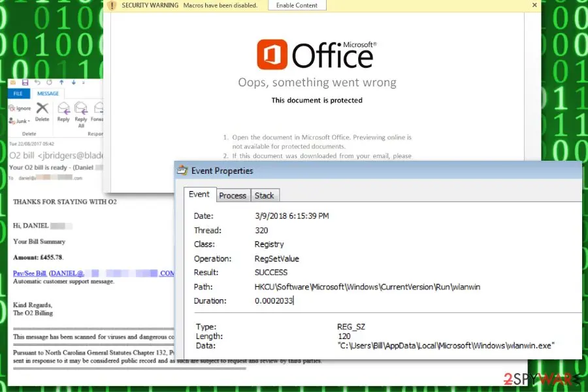Click the Duration value 0.0002033
588x392 pixels.
point(273,301)
